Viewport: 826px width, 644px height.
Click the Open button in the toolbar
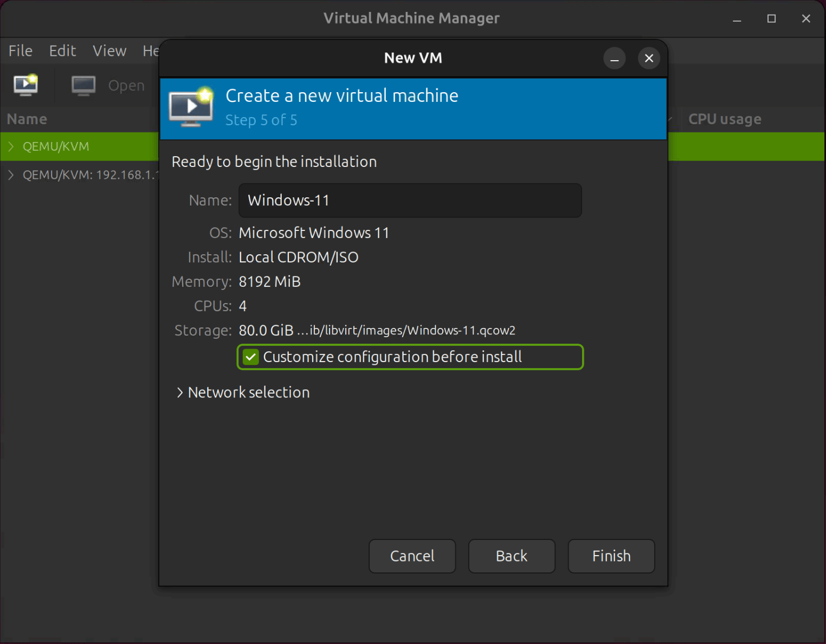[x=126, y=85]
